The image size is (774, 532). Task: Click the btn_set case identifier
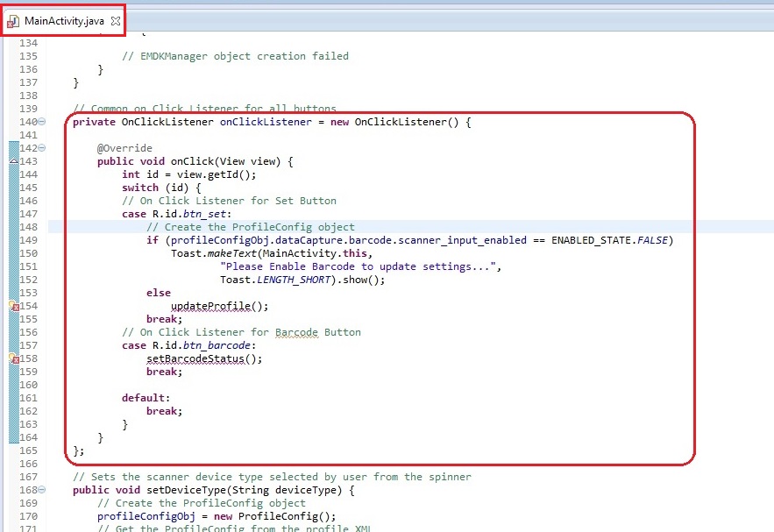click(185, 214)
